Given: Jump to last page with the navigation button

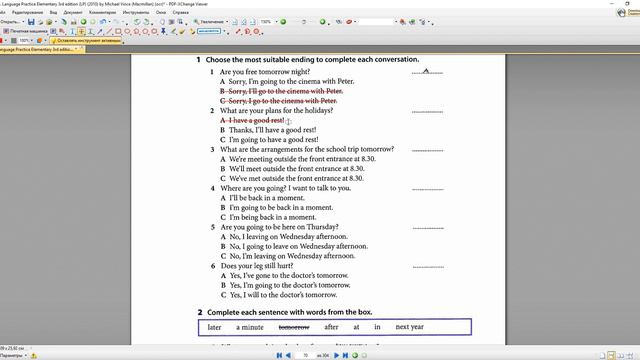Looking at the screenshot, I should click(x=345, y=356).
